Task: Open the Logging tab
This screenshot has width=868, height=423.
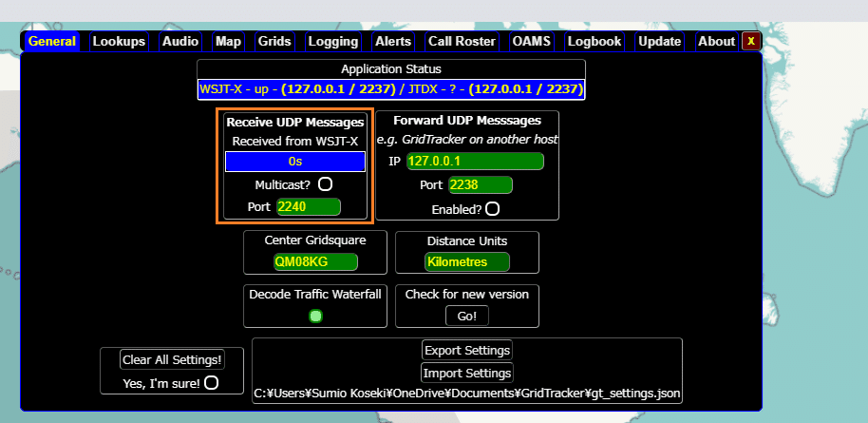Action: point(333,41)
